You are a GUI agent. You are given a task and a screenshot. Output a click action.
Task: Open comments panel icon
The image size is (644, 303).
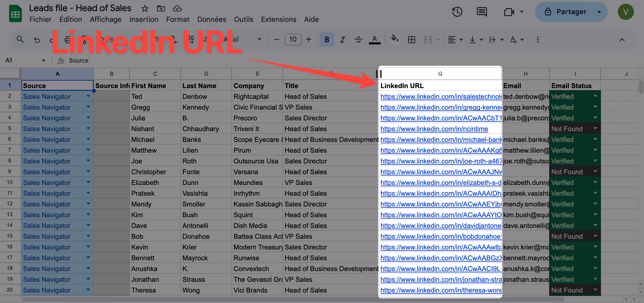point(482,12)
